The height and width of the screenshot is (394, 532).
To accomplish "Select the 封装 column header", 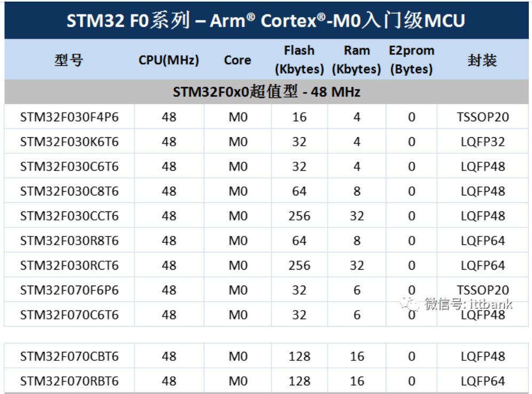I will 481,60.
